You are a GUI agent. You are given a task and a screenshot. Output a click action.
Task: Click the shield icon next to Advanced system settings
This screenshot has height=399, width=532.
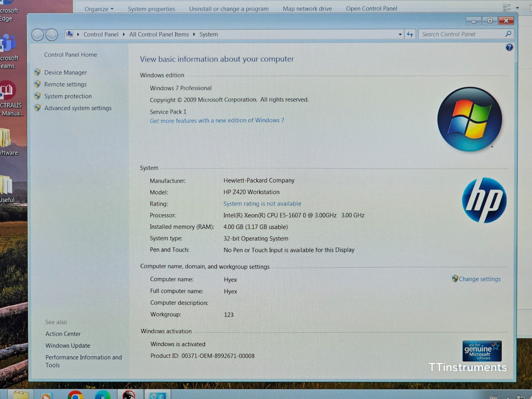pyautogui.click(x=38, y=108)
